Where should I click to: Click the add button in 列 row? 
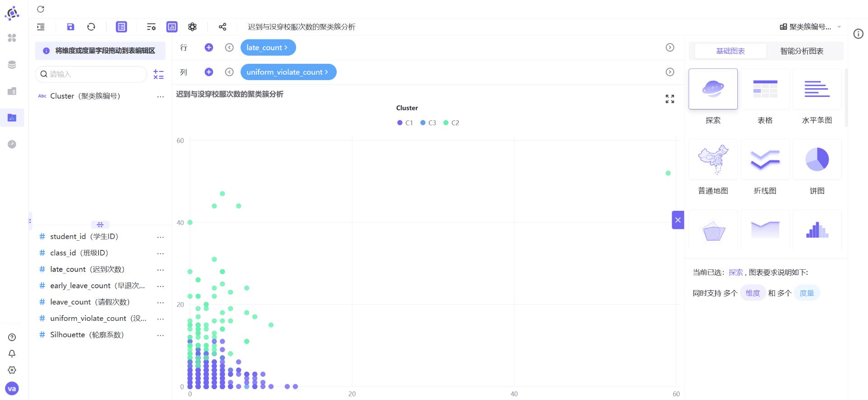click(209, 72)
